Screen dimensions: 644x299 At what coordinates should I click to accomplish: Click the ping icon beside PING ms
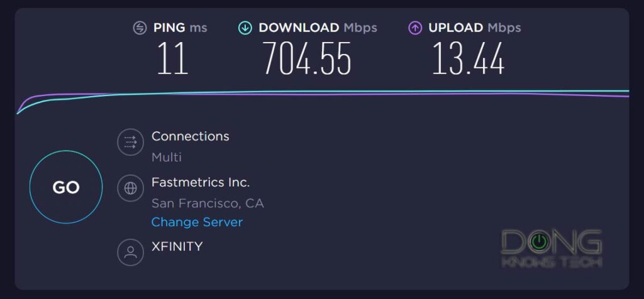tap(140, 28)
